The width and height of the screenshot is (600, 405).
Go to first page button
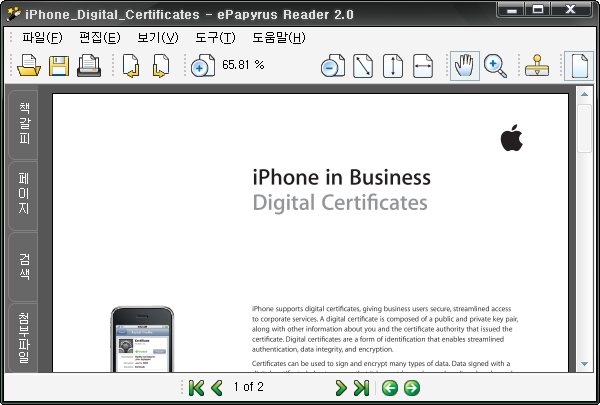pos(196,388)
